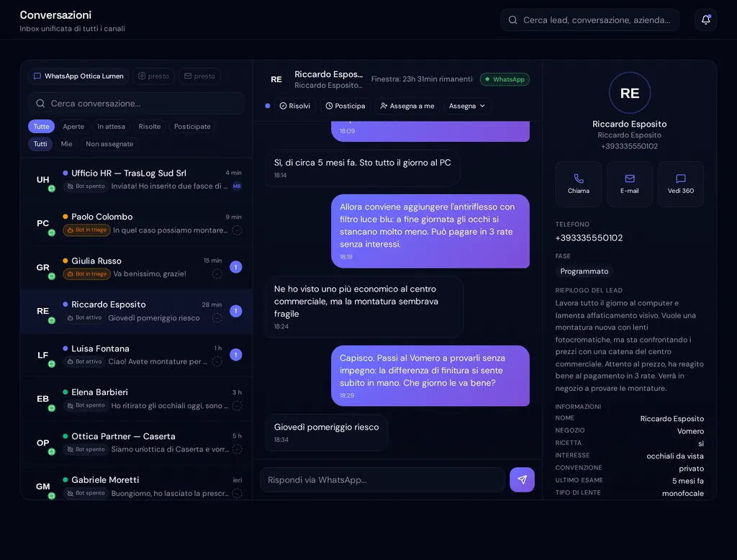The image size is (737, 560).
Task: Click the MB assignee badge on Ufficio HR
Action: click(237, 186)
